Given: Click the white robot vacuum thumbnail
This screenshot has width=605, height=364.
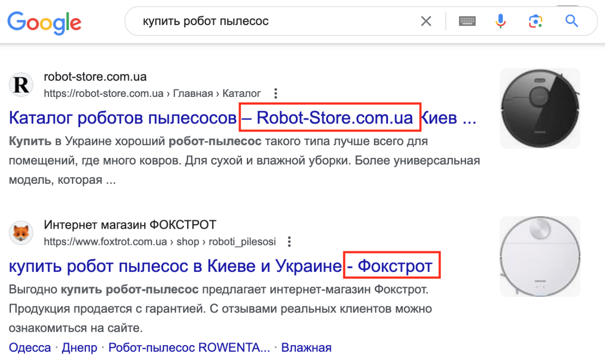Looking at the screenshot, I should click(540, 256).
